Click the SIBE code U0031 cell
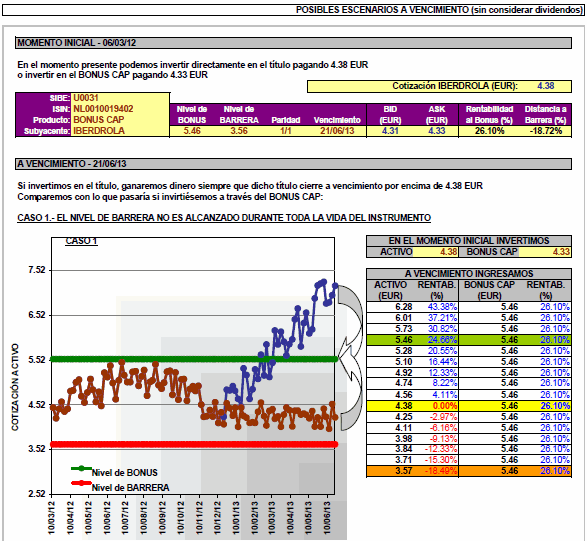Screen dimensions: 587x541 pos(86,98)
